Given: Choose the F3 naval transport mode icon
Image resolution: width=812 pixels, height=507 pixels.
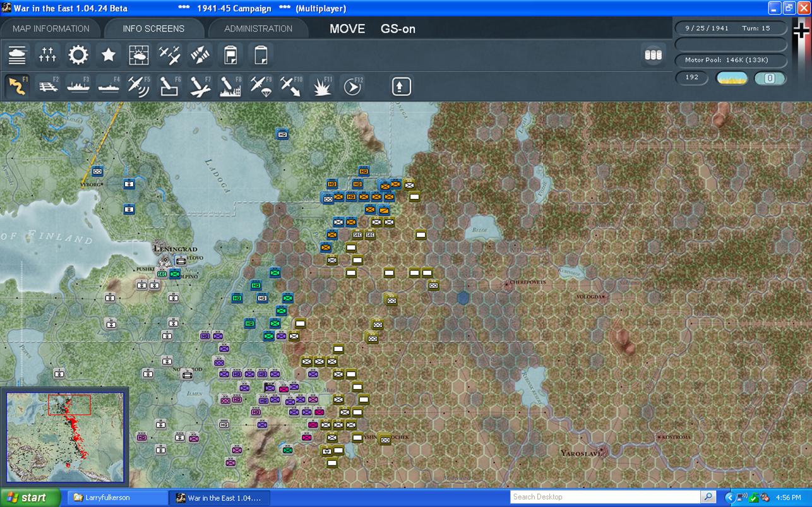Looking at the screenshot, I should point(78,86).
